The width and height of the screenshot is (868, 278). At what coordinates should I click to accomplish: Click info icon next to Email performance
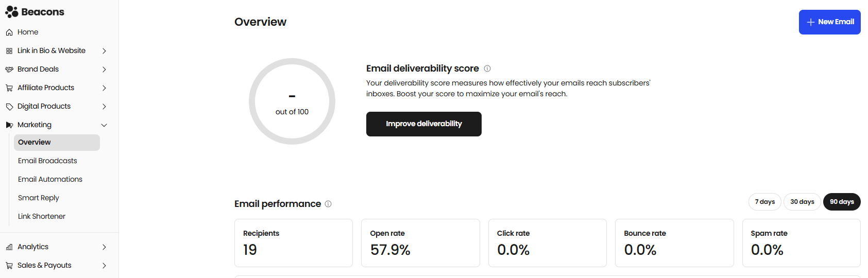pos(328,204)
